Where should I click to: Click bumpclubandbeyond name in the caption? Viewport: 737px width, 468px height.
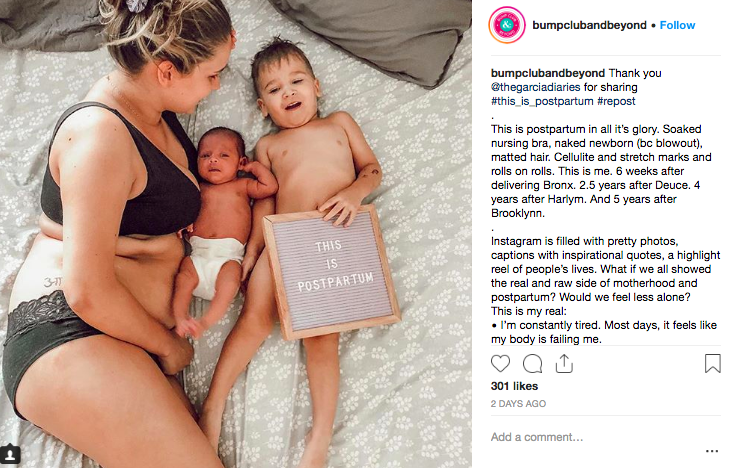(548, 73)
